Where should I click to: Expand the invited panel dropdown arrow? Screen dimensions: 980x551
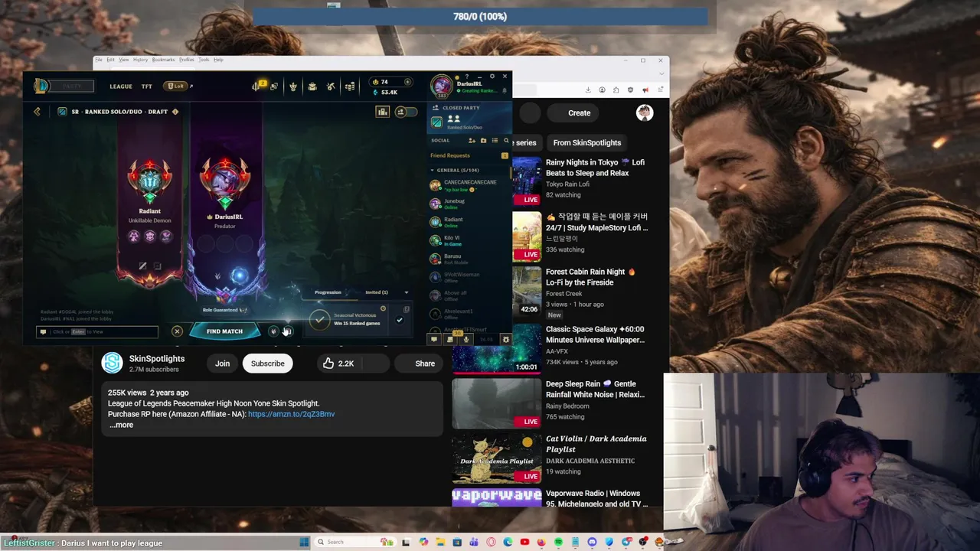(406, 292)
